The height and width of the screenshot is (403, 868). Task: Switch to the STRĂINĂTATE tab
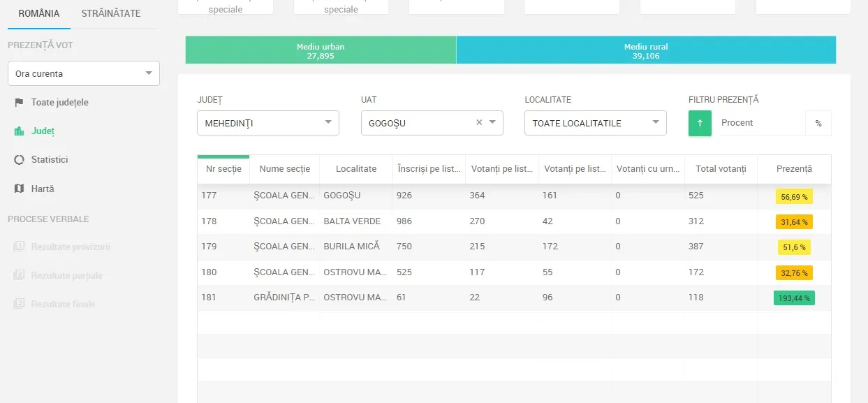coord(111,13)
